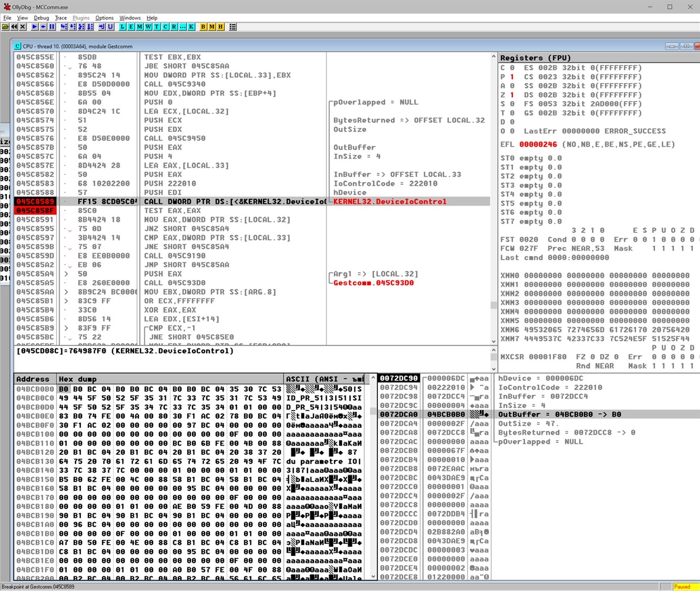Click the Run thread toolbar icon

43,27
